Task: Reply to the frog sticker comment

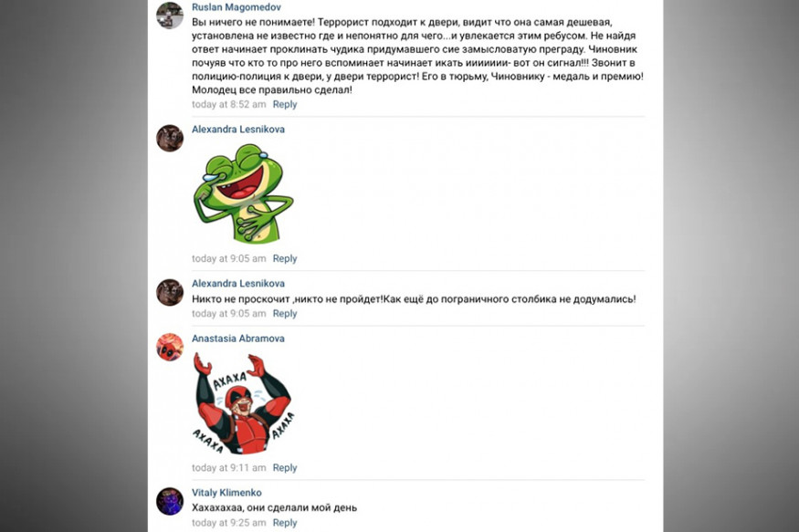Action: pyautogui.click(x=285, y=259)
